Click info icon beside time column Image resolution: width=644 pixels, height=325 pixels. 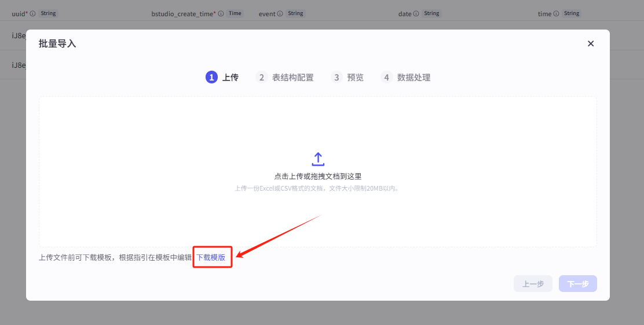pos(557,13)
